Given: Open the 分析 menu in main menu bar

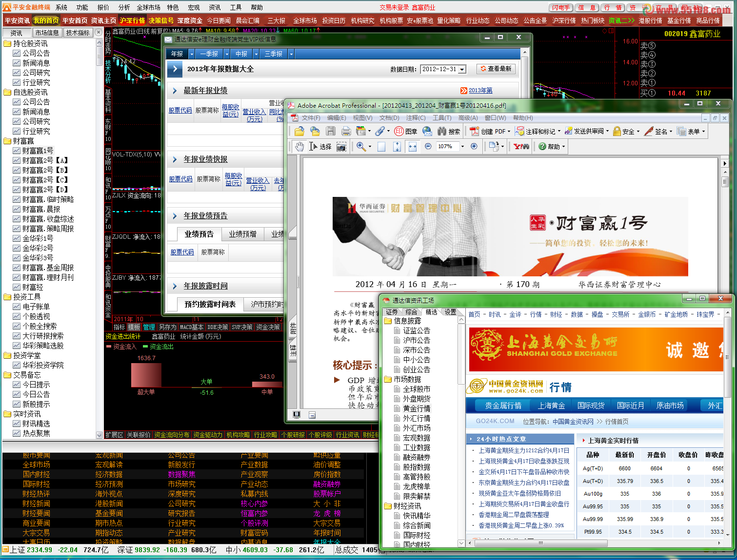Looking at the screenshot, I should (124, 7).
